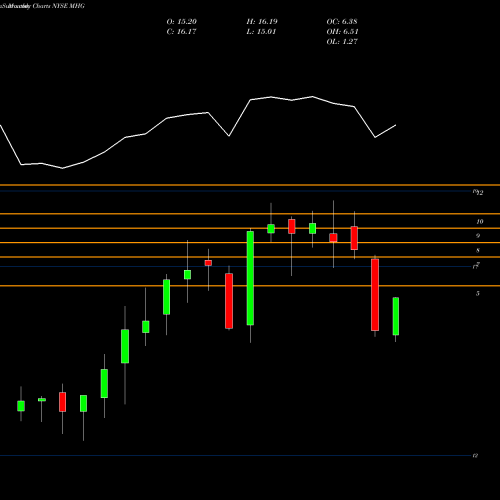Select the OH: 6.51 reading
Screen dimensions: 500x500
click(x=342, y=32)
